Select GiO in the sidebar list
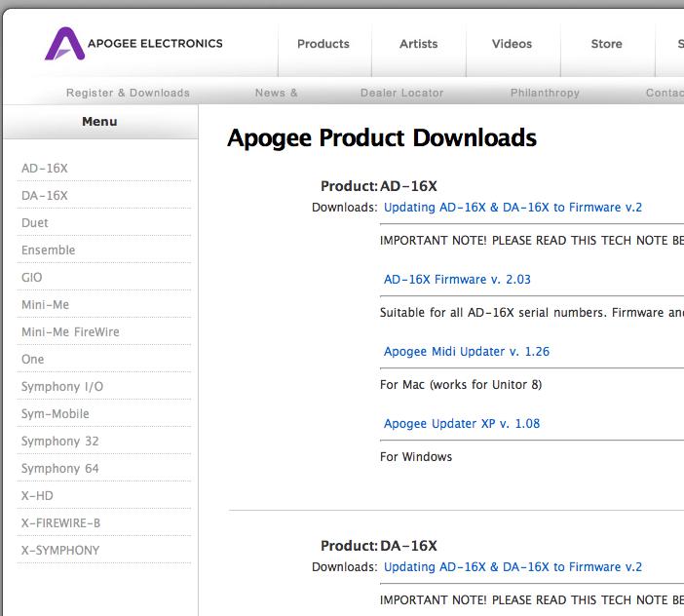684x616 pixels. coord(31,277)
